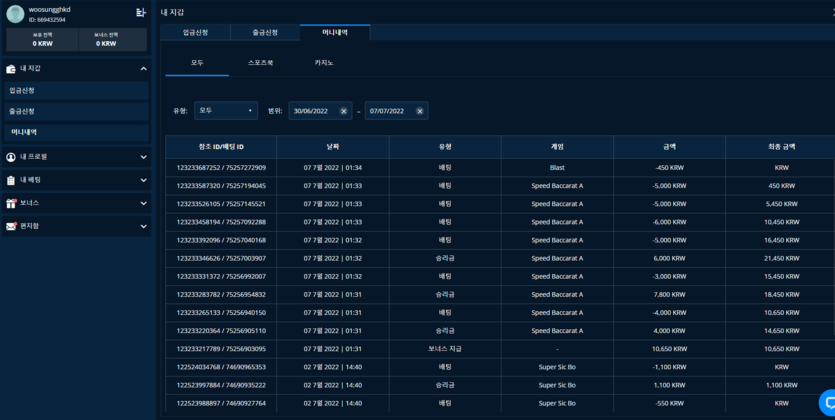This screenshot has width=835, height=420.
Task: Click the 금액 column header
Action: (x=669, y=147)
